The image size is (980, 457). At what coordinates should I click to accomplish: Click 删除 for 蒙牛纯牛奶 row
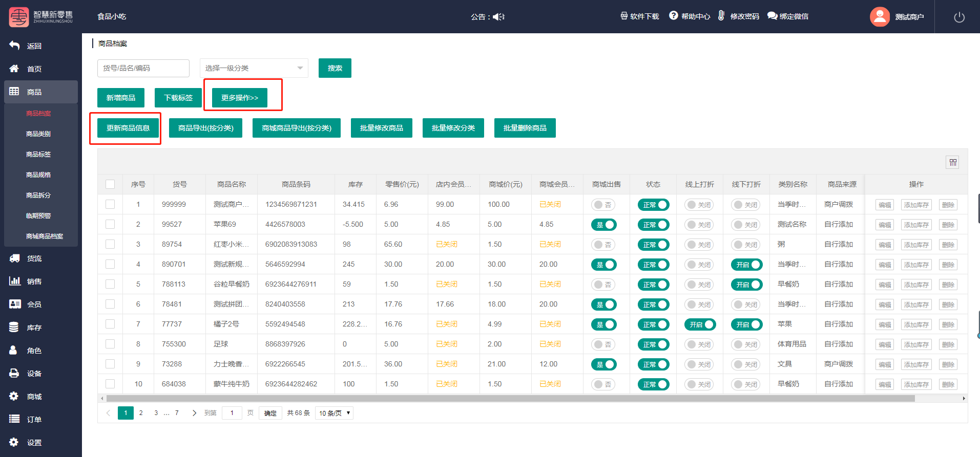(948, 384)
